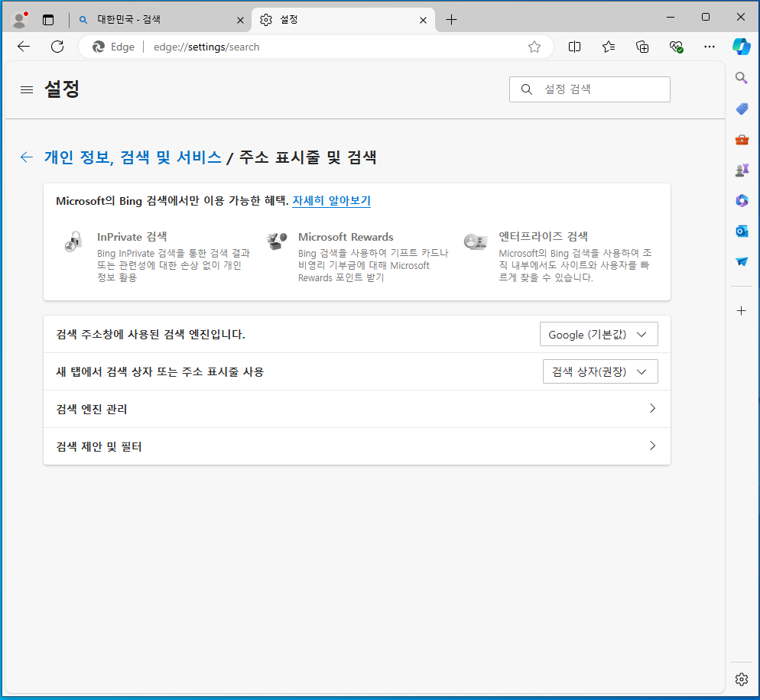Open the Google (기본값) search engine dropdown
The width and height of the screenshot is (760, 700).
pyautogui.click(x=599, y=334)
